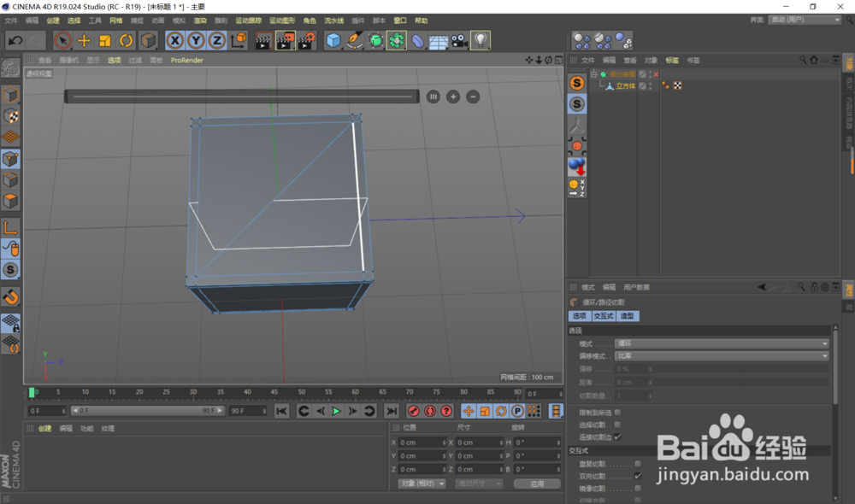This screenshot has height=504, width=855.
Task: Open 模式 dropdown showing 循环
Action: [x=722, y=343]
